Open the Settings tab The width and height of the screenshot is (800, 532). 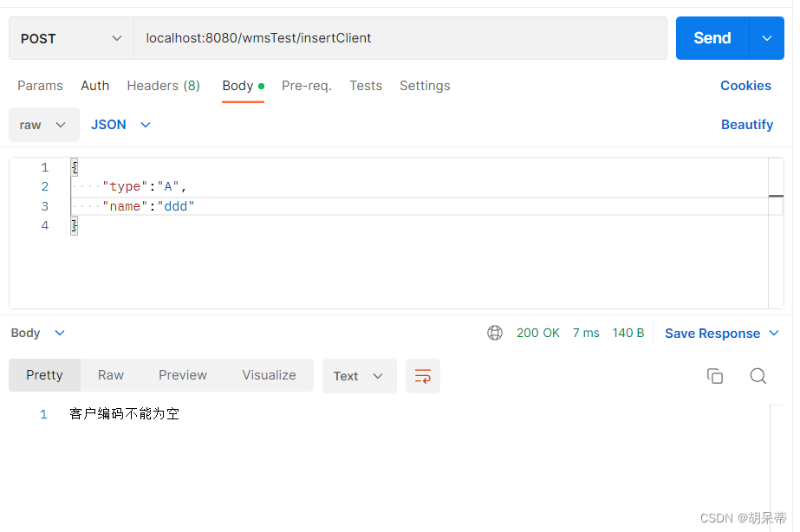coord(425,86)
